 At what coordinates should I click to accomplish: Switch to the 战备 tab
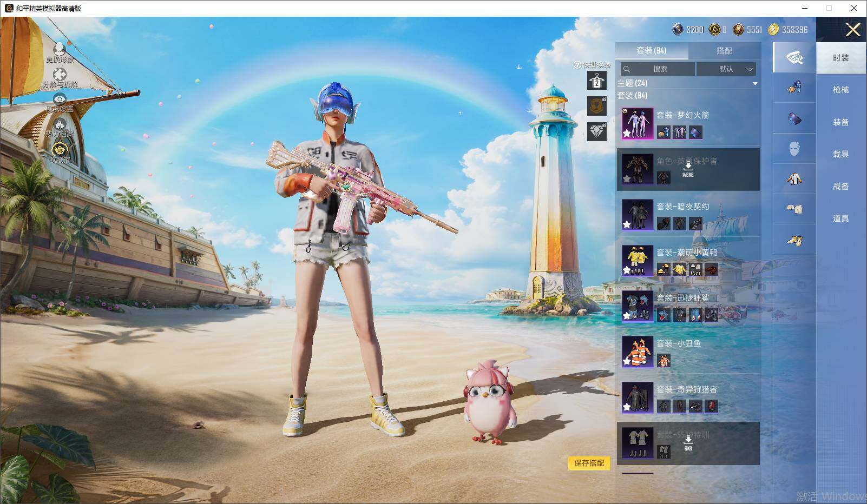(x=841, y=187)
